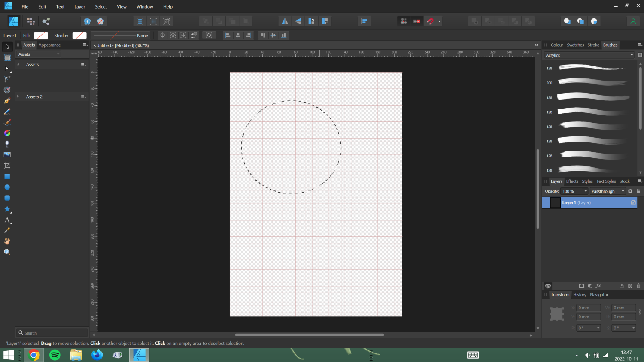Pick the Artistic Text tool
The image size is (644, 362).
(7, 220)
